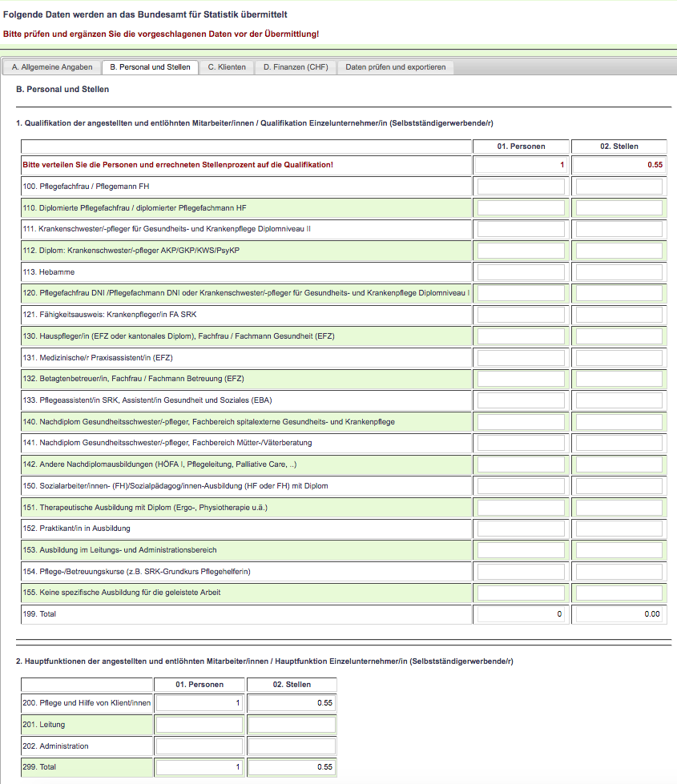Click Personen field for 155. Keine spezifische Ausbildung
Screen dimensions: 677x784
[x=521, y=593]
